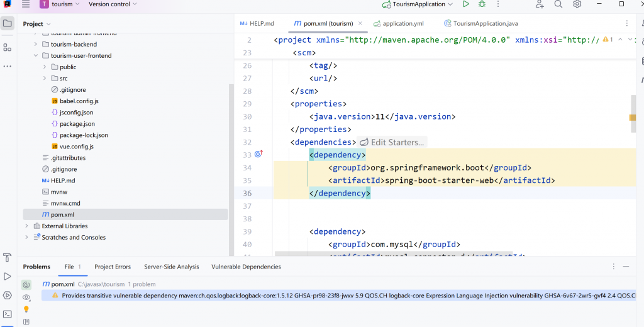Show more tool windows ellipsis

(8, 66)
